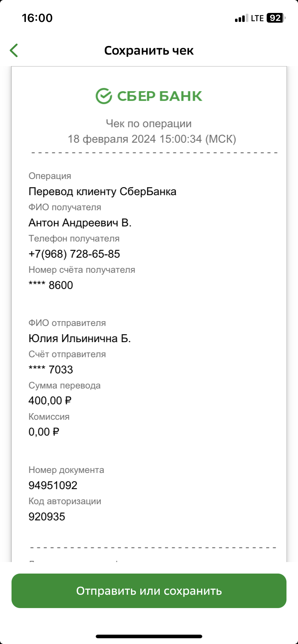Tap the cellular signal bars
The height and width of the screenshot is (644, 298).
[x=241, y=18]
